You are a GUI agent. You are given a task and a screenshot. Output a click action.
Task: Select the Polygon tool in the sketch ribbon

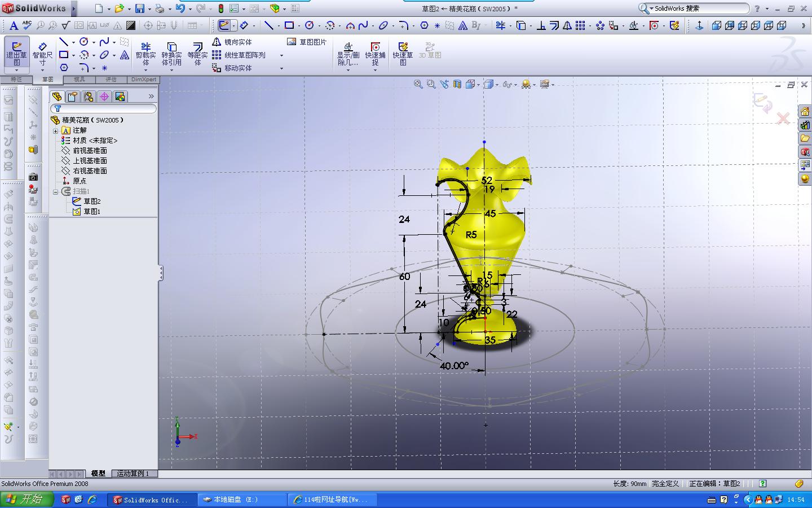pos(64,68)
